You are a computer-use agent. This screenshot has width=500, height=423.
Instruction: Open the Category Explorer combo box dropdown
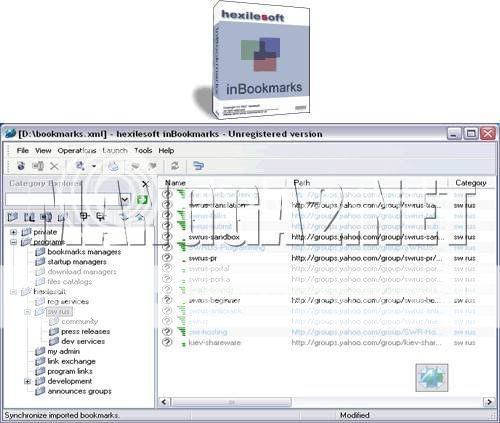[x=125, y=200]
